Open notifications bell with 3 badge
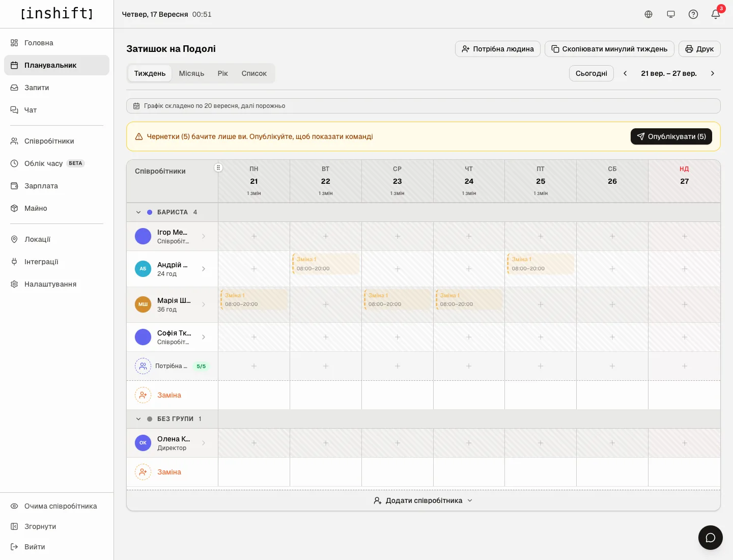The image size is (733, 560). pos(716,14)
